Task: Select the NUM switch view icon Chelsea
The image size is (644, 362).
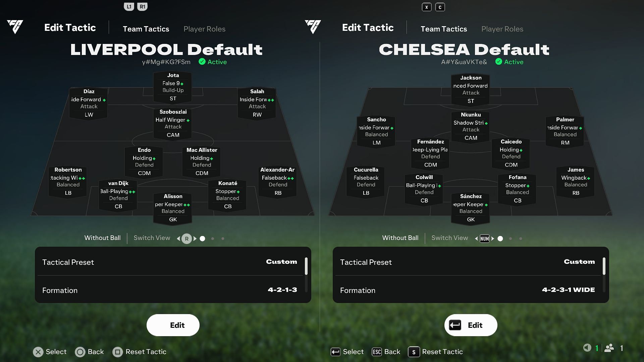Action: coord(484,238)
